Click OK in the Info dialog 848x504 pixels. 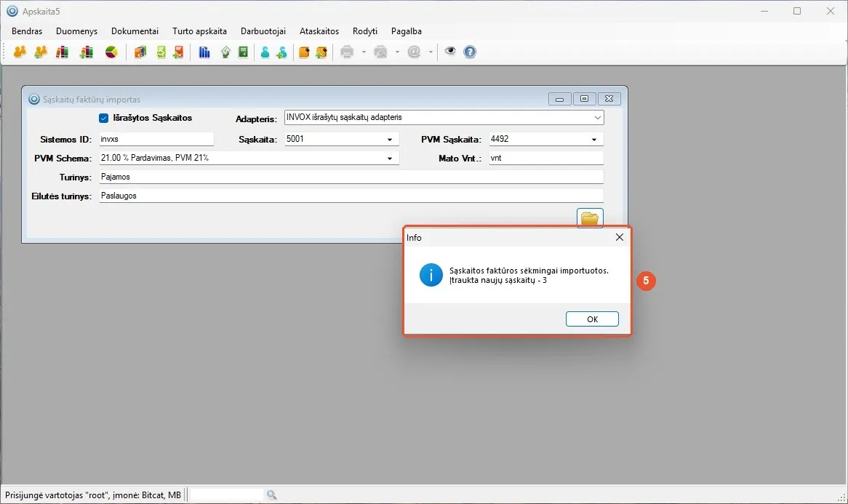coord(592,319)
